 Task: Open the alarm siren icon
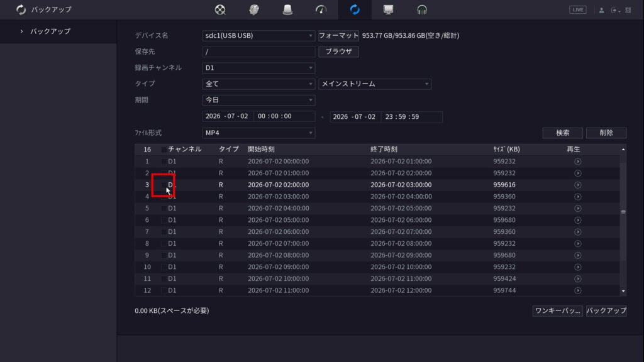tap(287, 9)
